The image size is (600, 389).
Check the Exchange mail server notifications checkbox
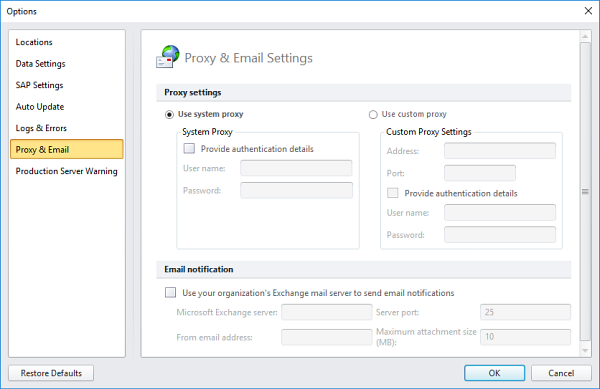(170, 293)
